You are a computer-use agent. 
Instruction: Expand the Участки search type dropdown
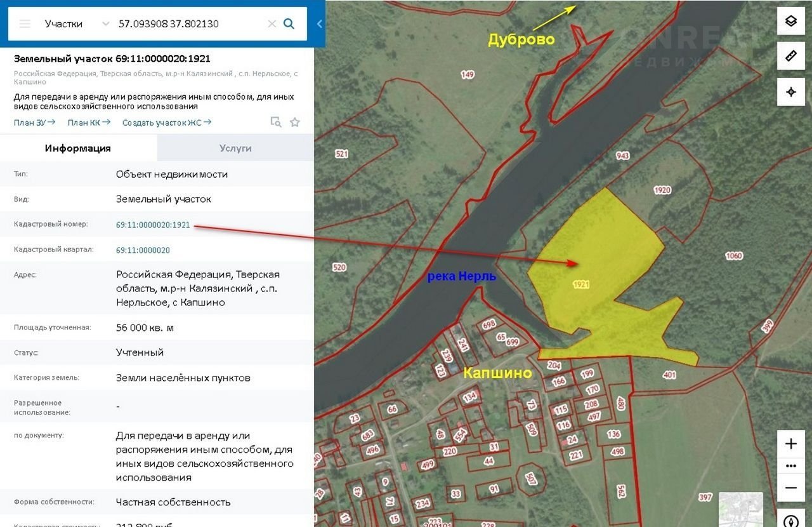105,24
